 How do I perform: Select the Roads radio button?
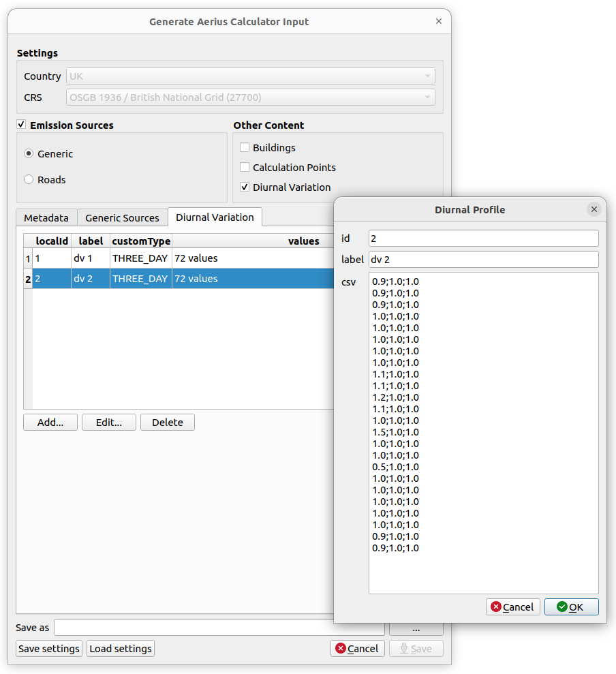pos(29,180)
